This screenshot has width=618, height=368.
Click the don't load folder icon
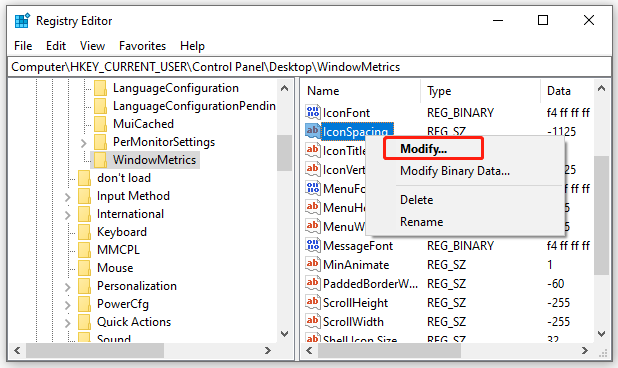tap(84, 178)
